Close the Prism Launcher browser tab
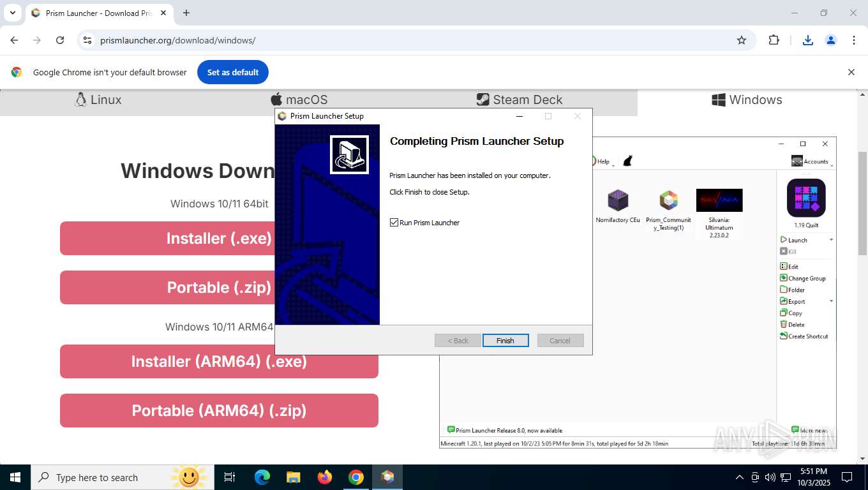Screen dimensions: 868x490 [163, 13]
